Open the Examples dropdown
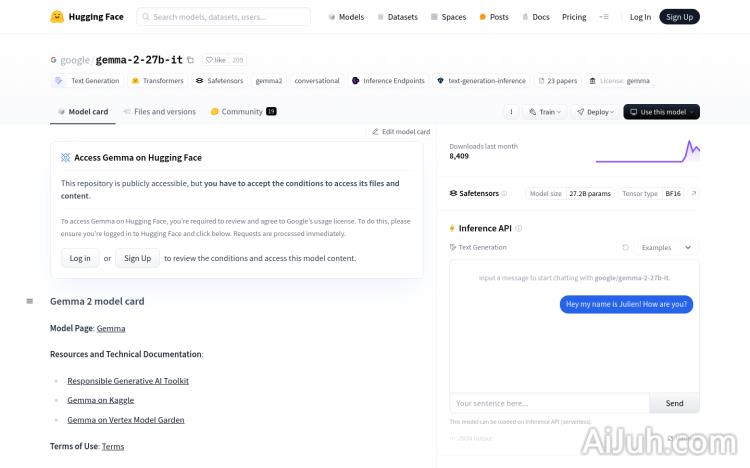This screenshot has height=468, width=750. click(665, 247)
